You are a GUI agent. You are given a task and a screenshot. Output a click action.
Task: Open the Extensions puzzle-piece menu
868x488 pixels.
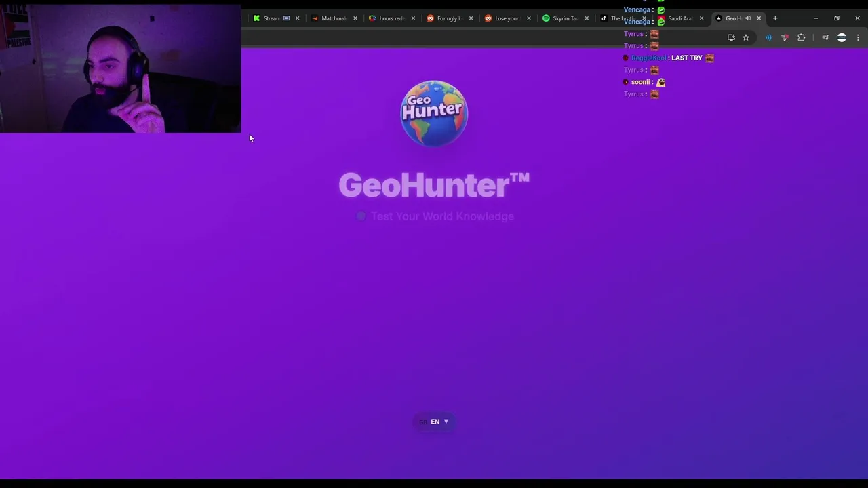click(x=801, y=37)
